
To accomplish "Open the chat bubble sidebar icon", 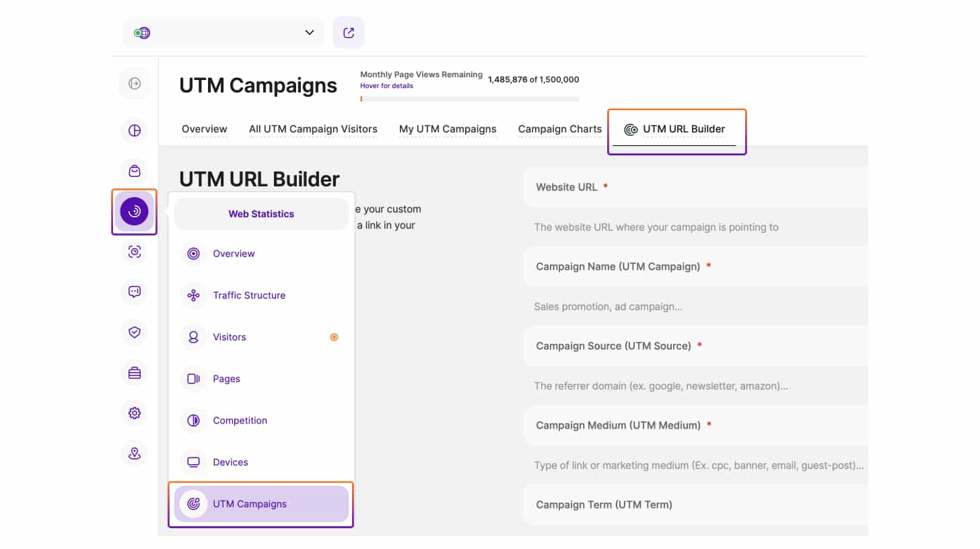I will 135,292.
